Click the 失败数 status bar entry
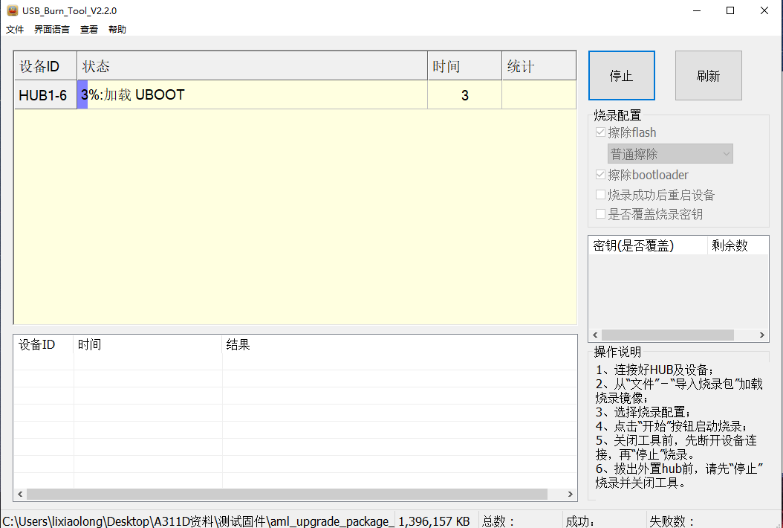Screen dimensions: 783x528 [672, 522]
